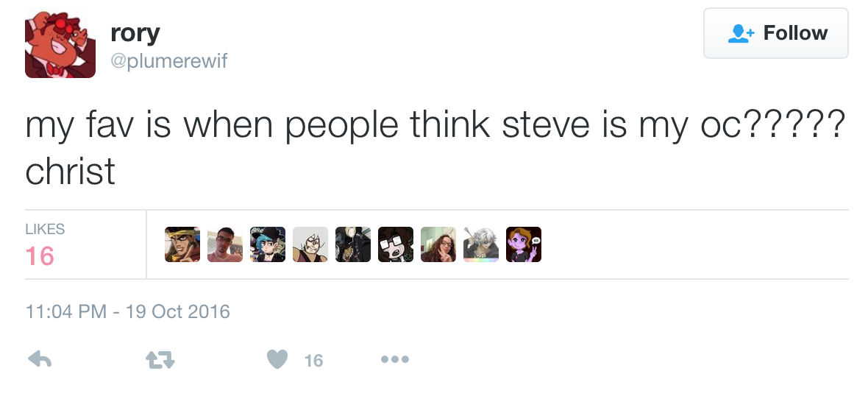Open the pink Likes count of 16

[x=40, y=256]
